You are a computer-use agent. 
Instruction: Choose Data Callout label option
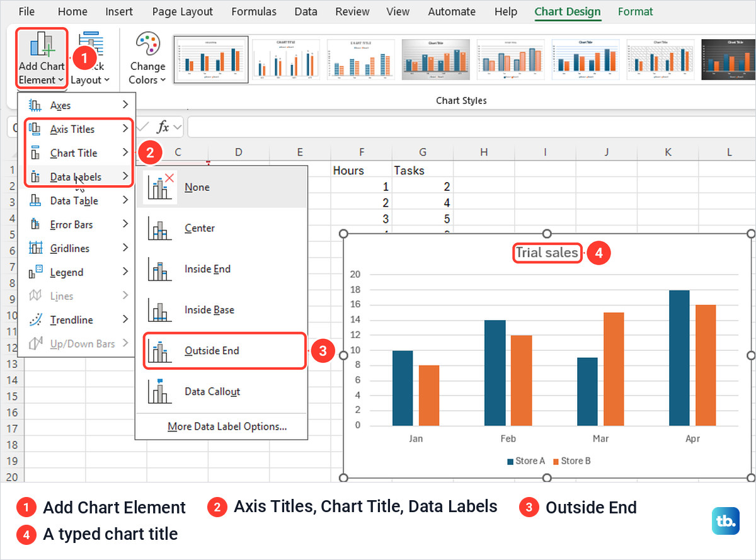tap(221, 391)
